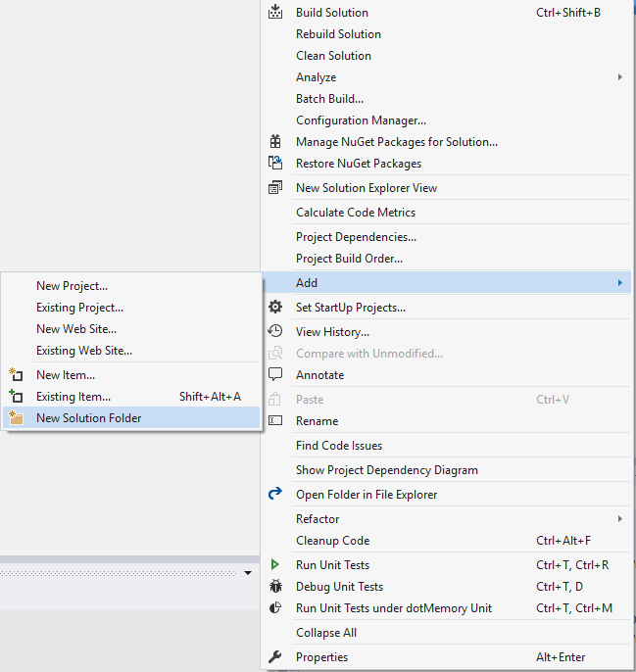Image resolution: width=636 pixels, height=672 pixels.
Task: Click the Debug Unit Tests bug icon
Action: [275, 587]
